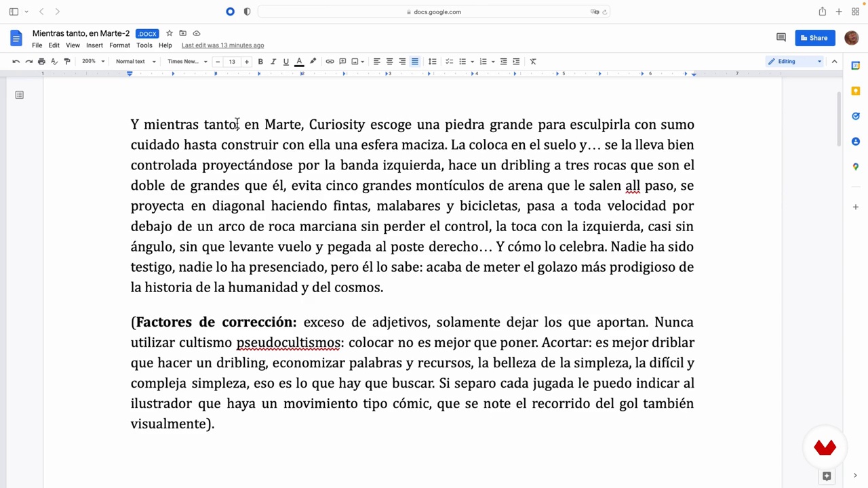Click the Undo icon in toolbar
This screenshot has width=868, height=488.
click(16, 62)
